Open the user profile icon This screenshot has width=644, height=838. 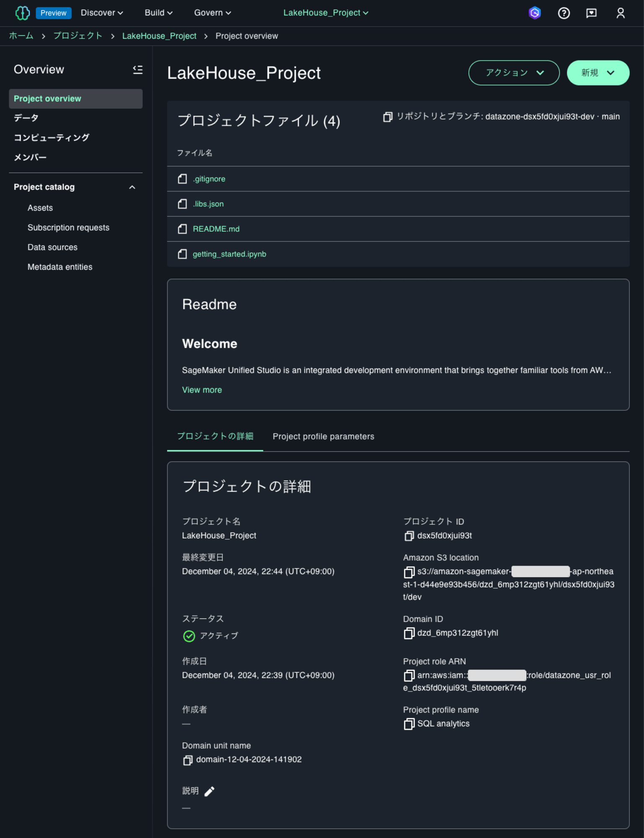tap(621, 13)
